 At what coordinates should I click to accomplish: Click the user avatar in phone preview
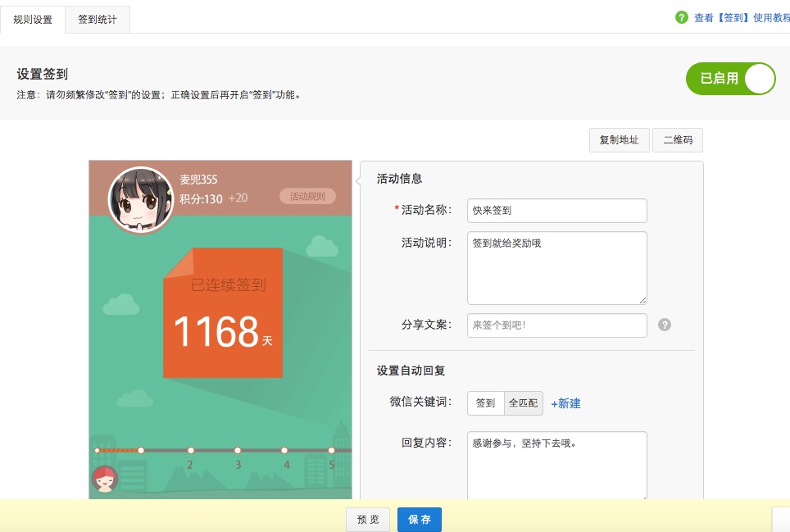click(140, 200)
